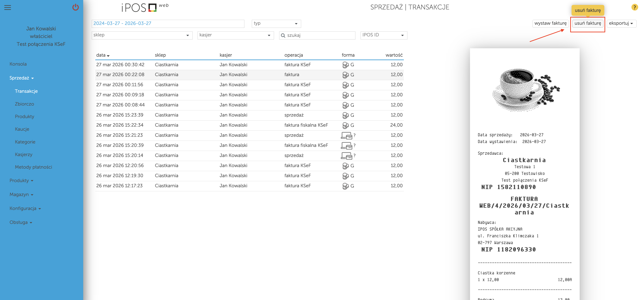Expand the Magazyn sidebar menu
Viewport: 644px width, 300px height.
tap(21, 195)
